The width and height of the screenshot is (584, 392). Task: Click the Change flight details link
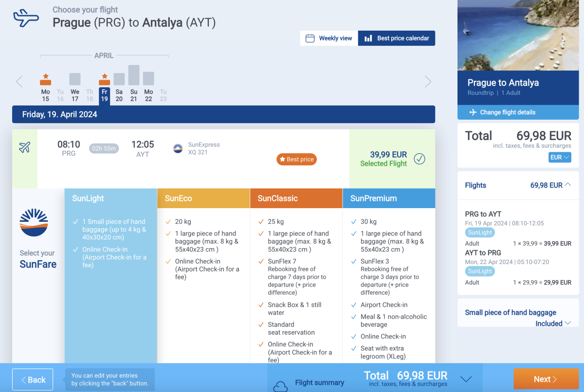tap(518, 112)
